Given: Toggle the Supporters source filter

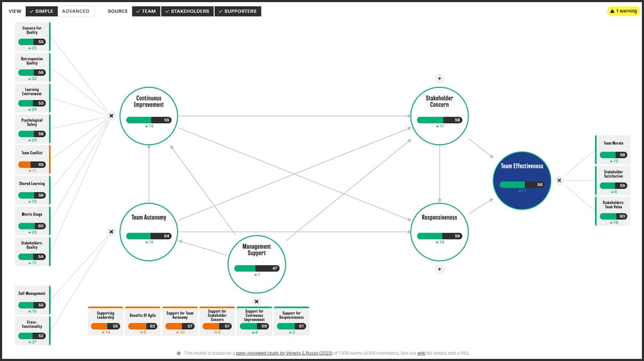Looking at the screenshot, I should (237, 11).
